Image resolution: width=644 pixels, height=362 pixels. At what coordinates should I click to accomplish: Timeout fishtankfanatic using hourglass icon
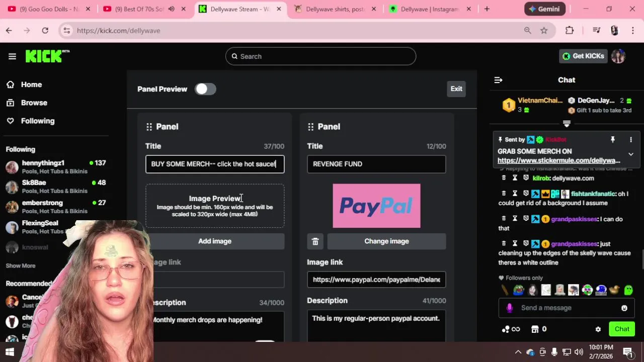(515, 194)
